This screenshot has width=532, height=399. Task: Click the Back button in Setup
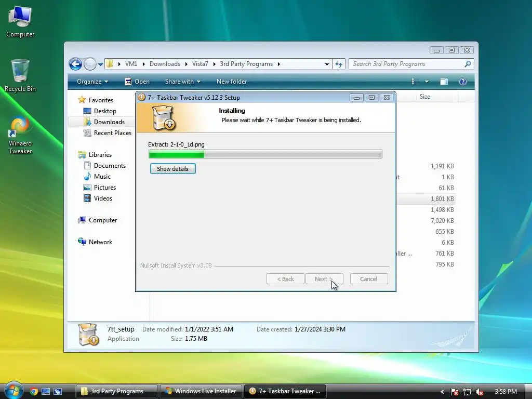(285, 279)
